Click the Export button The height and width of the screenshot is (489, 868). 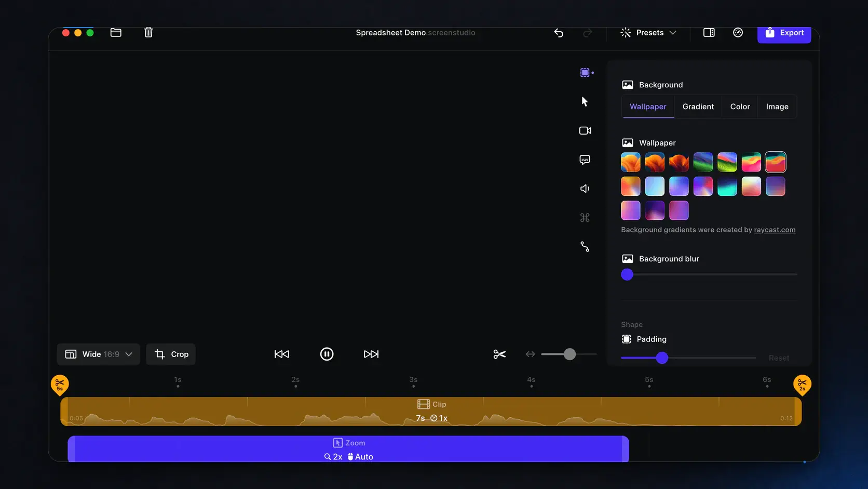coord(784,34)
